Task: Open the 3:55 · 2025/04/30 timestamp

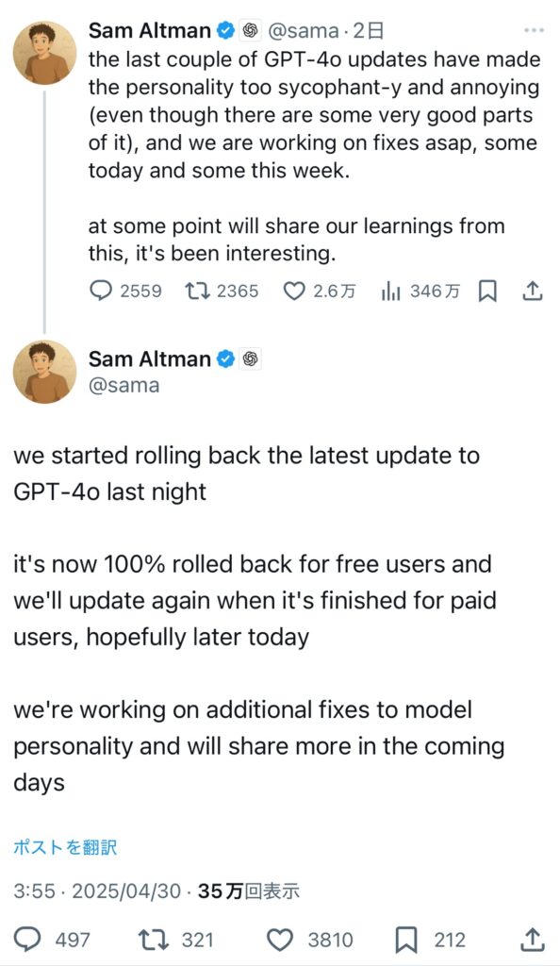Action: [x=97, y=891]
